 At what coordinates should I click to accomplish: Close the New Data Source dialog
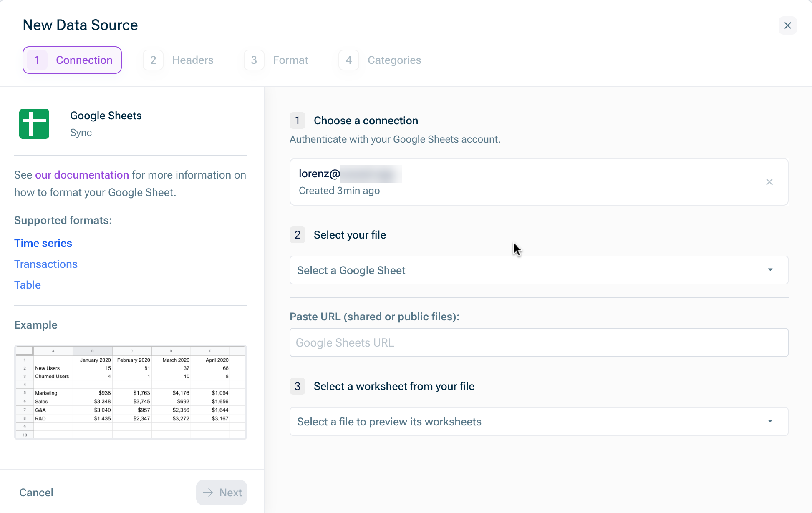[787, 25]
